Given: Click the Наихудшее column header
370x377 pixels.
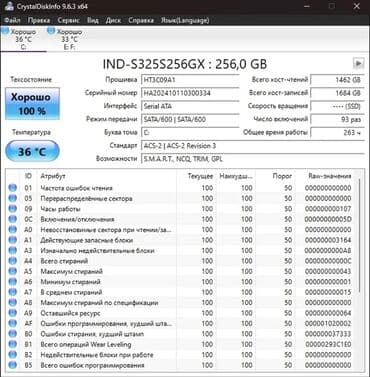Looking at the screenshot, I should coord(236,176).
